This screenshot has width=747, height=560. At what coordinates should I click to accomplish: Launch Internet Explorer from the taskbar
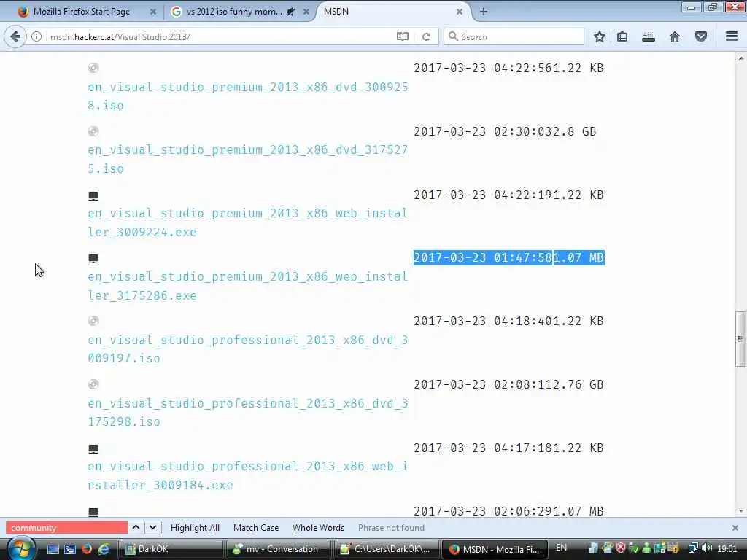click(x=104, y=549)
